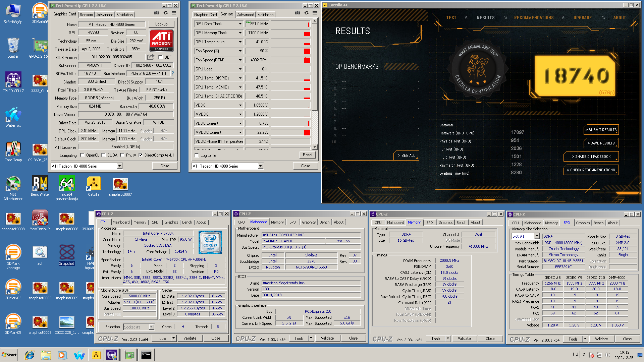The width and height of the screenshot is (644, 362).
Task: Click the ATI Radeon logo
Action: click(162, 41)
